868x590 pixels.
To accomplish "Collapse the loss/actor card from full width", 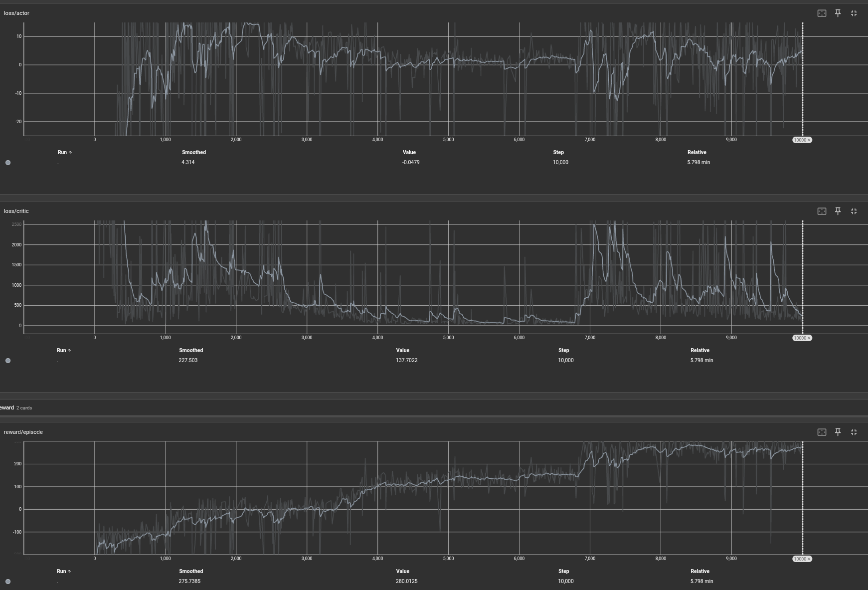I will pos(854,13).
